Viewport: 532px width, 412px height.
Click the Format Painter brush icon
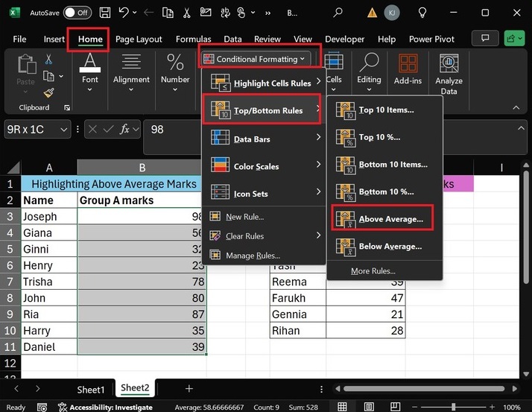point(49,93)
